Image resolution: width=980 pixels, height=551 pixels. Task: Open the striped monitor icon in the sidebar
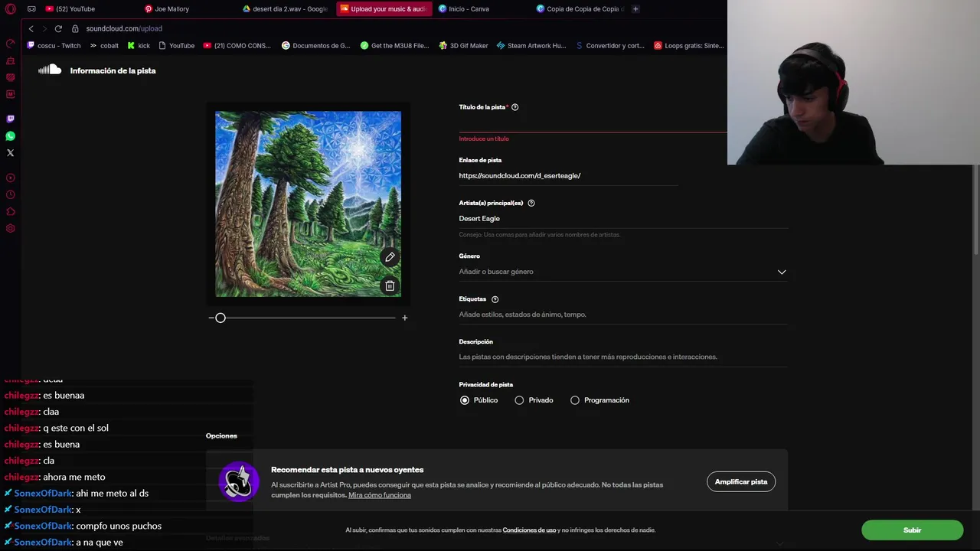[x=10, y=77]
